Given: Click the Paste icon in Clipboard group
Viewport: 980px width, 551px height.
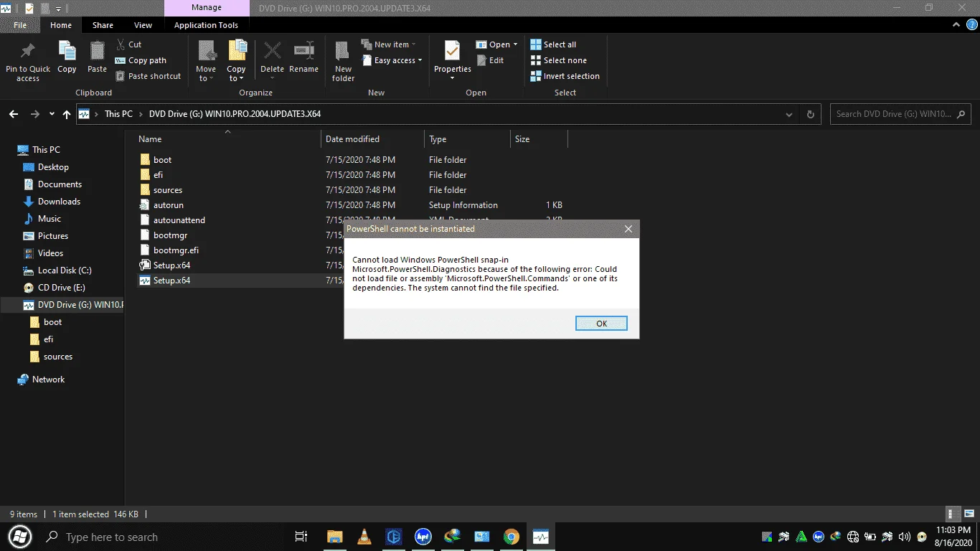Looking at the screenshot, I should (97, 52).
